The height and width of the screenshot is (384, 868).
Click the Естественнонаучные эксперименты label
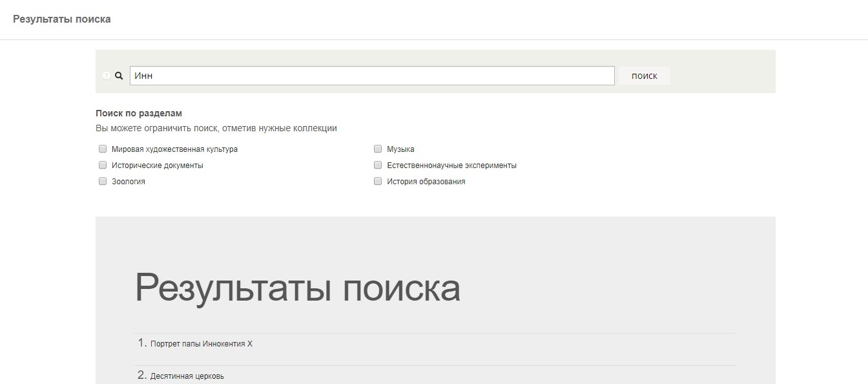point(451,165)
